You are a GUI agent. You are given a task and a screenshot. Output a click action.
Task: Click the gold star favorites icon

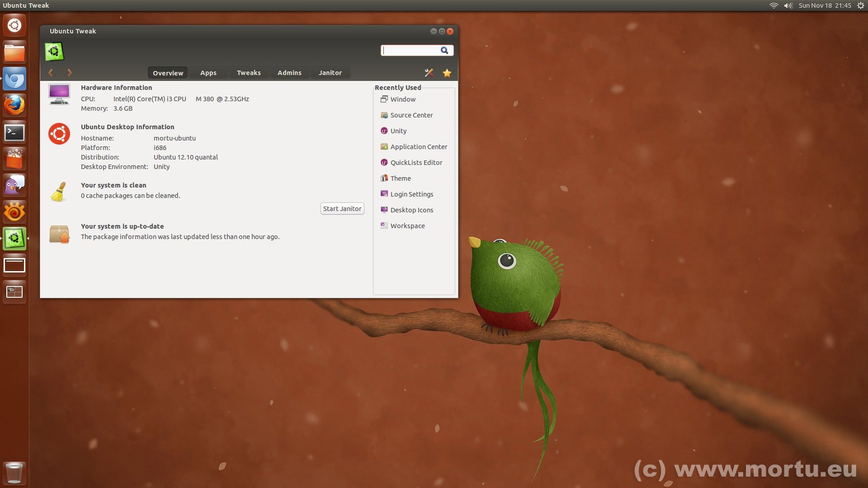[447, 73]
